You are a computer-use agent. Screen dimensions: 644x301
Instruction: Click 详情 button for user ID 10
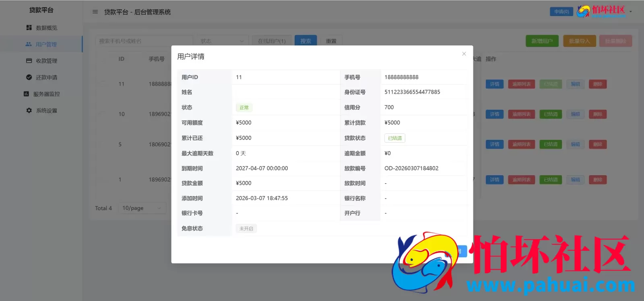click(494, 114)
